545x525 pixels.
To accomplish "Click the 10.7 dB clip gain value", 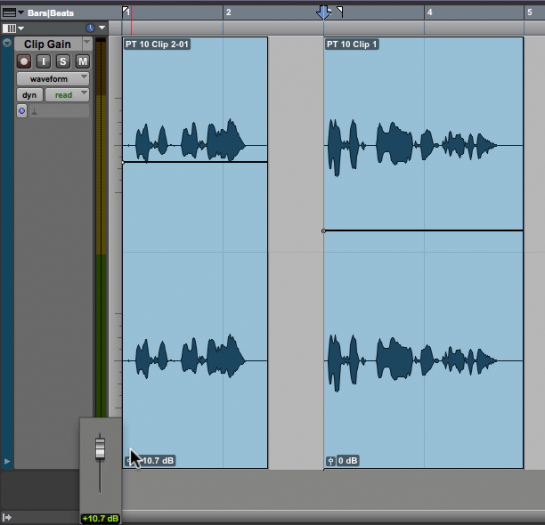I will pyautogui.click(x=157, y=461).
